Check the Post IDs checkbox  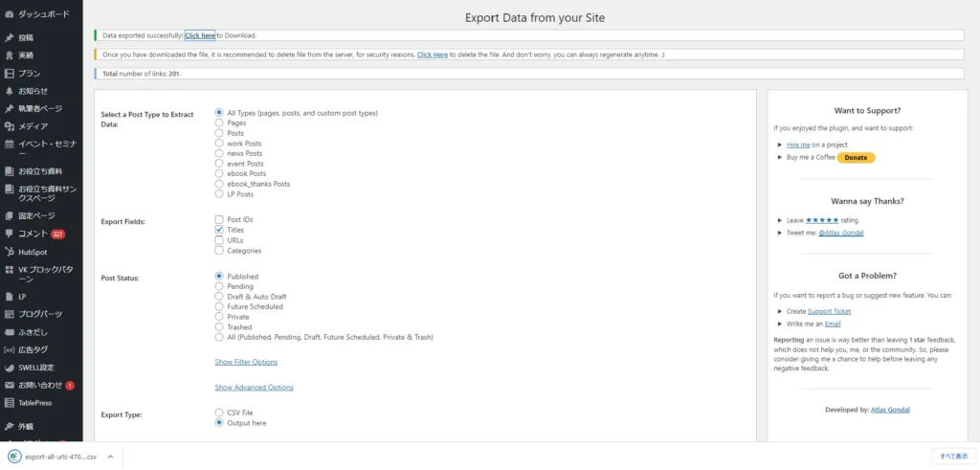coord(219,219)
